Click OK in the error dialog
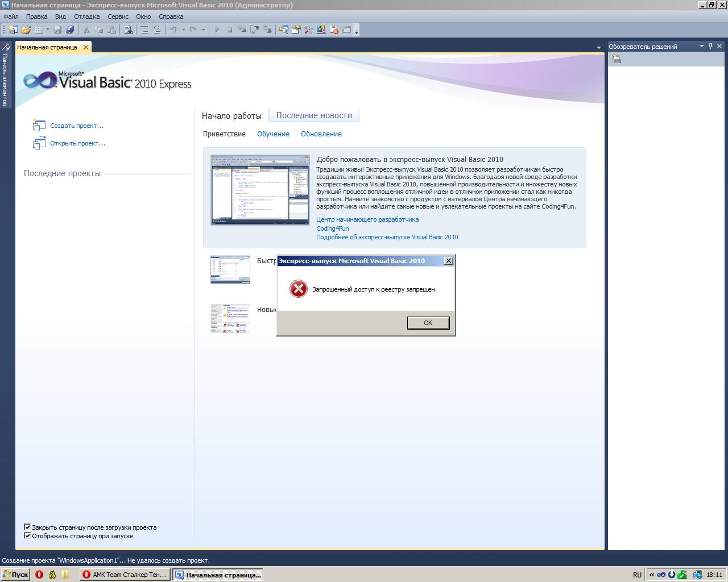Viewport: 728px width, 582px height. [428, 322]
